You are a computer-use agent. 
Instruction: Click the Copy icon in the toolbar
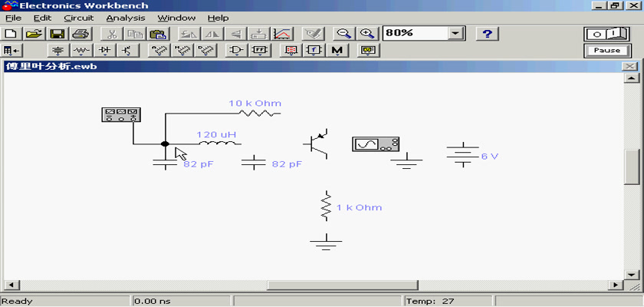click(x=134, y=34)
